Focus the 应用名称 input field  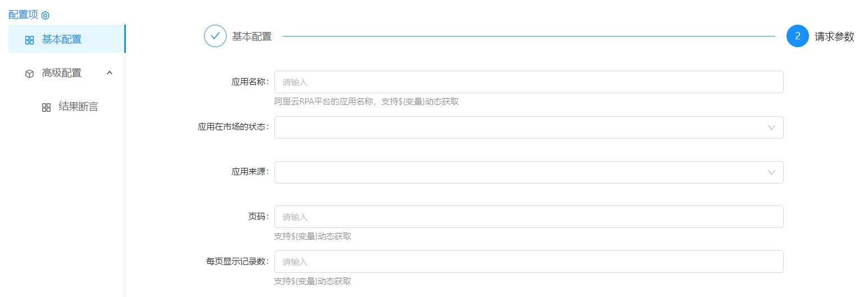(528, 82)
